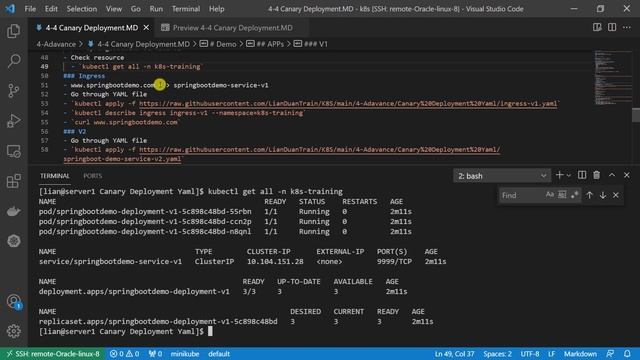Open the Selection menu
The width and height of the screenshot is (640, 360).
pyautogui.click(x=82, y=9)
